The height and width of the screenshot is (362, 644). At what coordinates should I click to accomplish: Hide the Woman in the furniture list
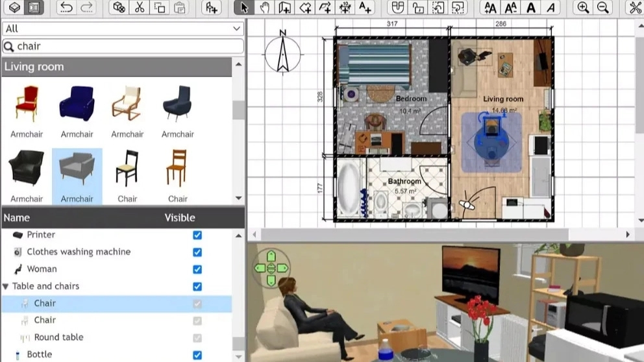[x=197, y=269]
